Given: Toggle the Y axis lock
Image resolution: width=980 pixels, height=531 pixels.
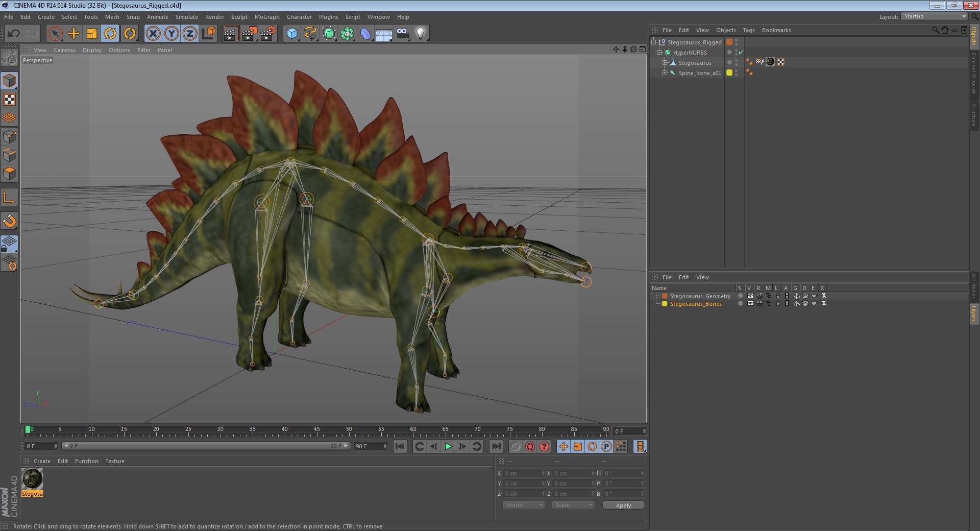Looking at the screenshot, I should point(171,34).
